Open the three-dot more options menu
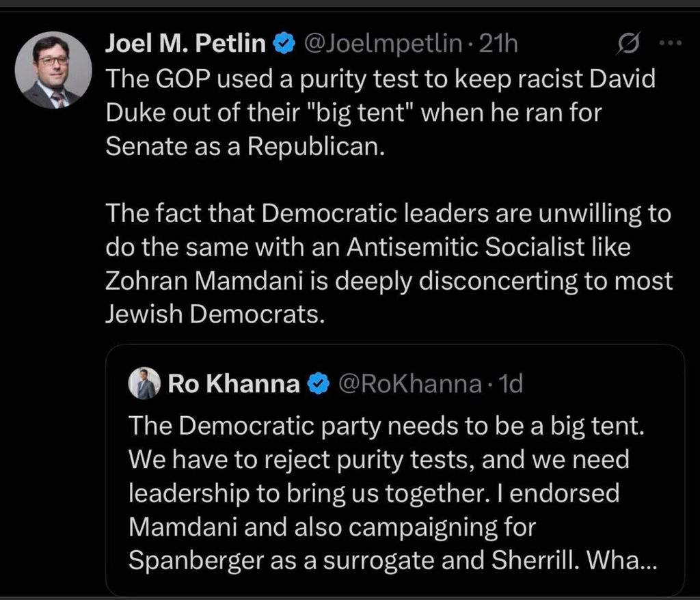700x600 pixels. click(x=670, y=43)
